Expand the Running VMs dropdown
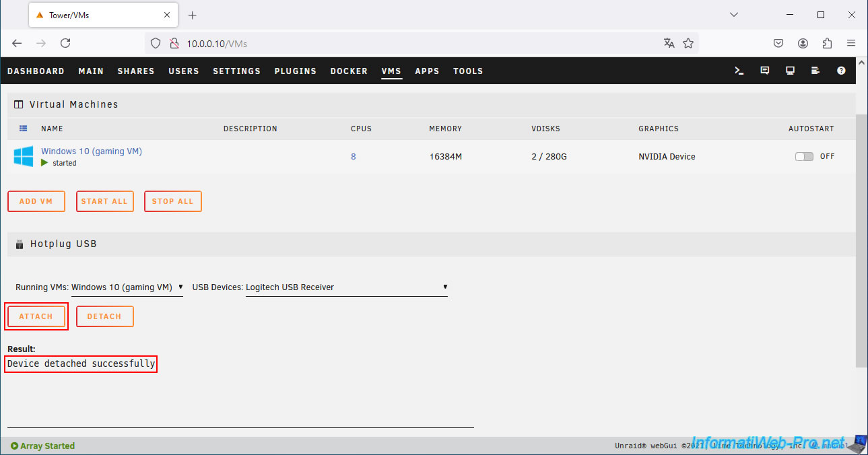This screenshot has width=868, height=455. pyautogui.click(x=127, y=287)
